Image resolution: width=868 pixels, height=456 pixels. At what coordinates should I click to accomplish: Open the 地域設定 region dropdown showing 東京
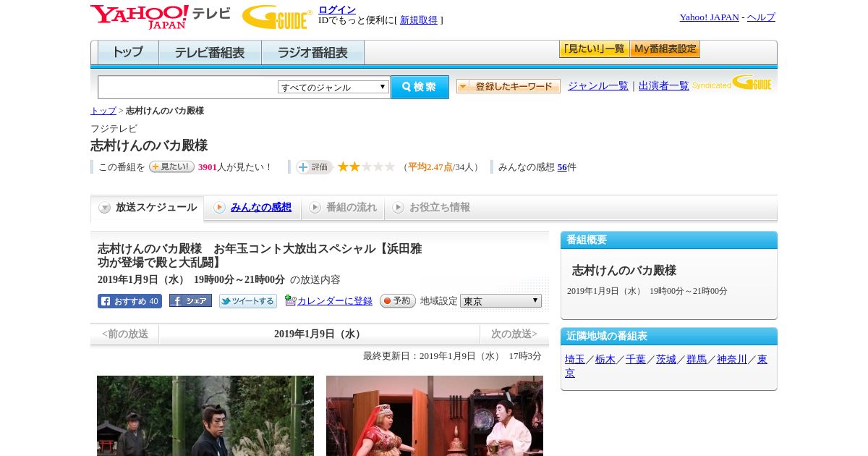(x=501, y=300)
